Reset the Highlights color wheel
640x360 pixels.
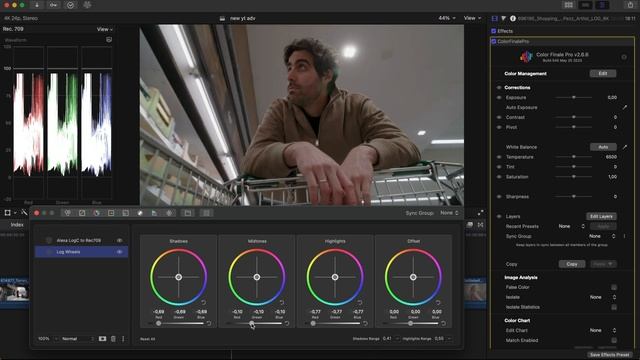(360, 302)
